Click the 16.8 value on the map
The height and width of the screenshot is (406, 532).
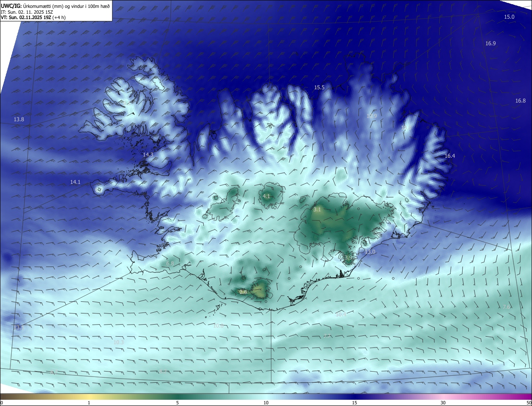520,101
